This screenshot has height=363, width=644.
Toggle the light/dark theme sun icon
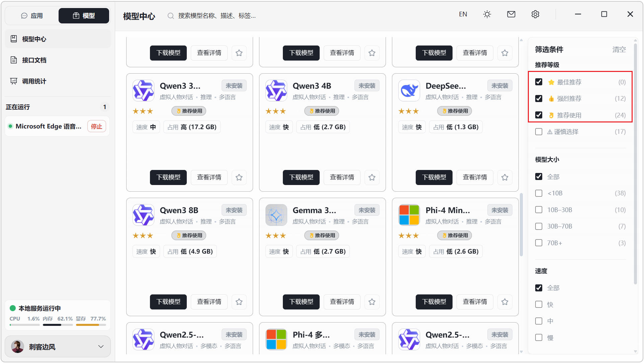[487, 14]
